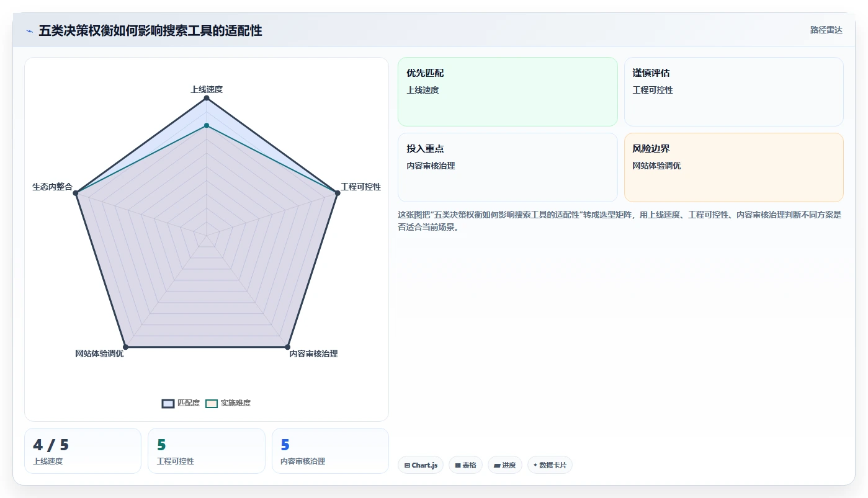Open the 风险边界 card
Viewport: 868px width, 498px height.
[x=733, y=167]
